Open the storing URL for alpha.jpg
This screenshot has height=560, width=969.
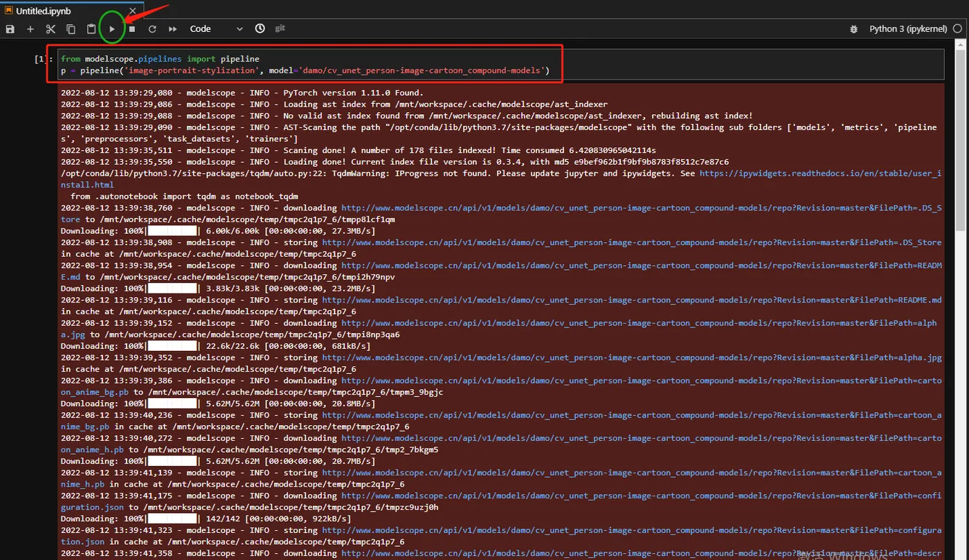(632, 357)
